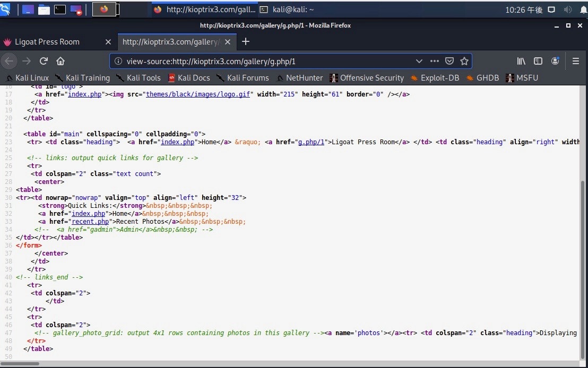Open themes/black/images/logo.gif source link

(x=197, y=94)
